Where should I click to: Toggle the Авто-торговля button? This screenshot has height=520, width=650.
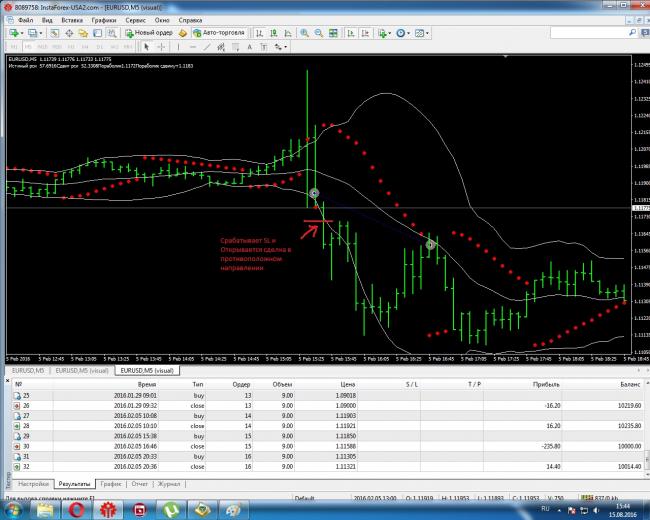pos(215,33)
